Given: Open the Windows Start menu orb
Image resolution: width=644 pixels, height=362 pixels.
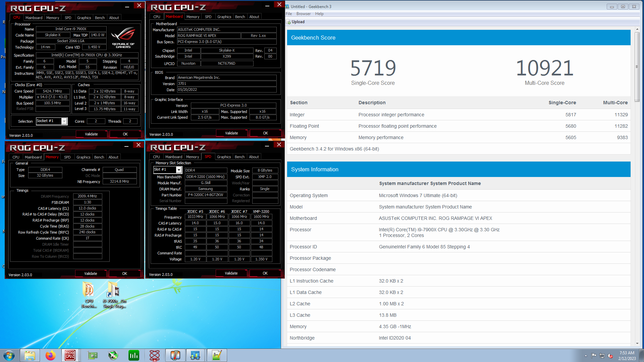Looking at the screenshot, I should point(9,355).
